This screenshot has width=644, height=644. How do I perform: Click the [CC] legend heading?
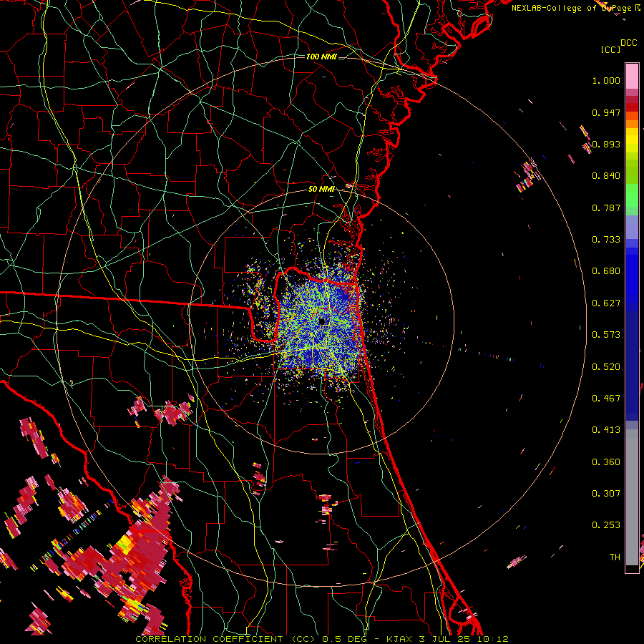click(x=610, y=49)
